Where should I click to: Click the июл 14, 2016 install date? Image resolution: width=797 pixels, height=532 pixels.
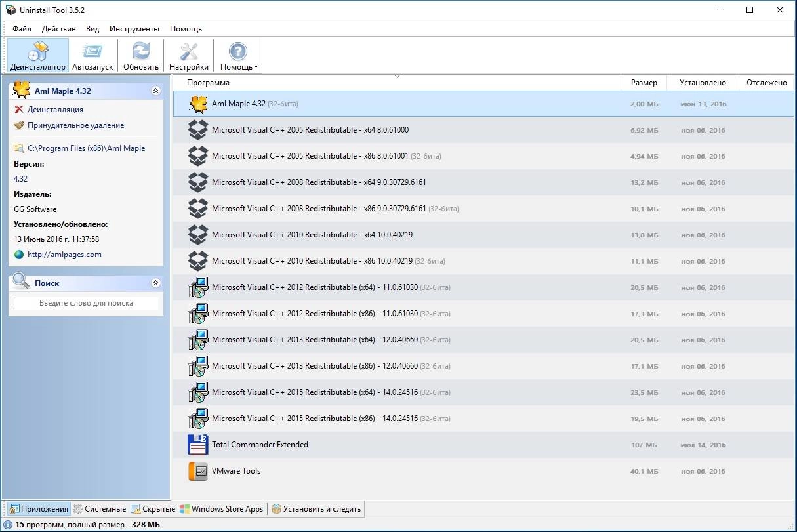[703, 445]
